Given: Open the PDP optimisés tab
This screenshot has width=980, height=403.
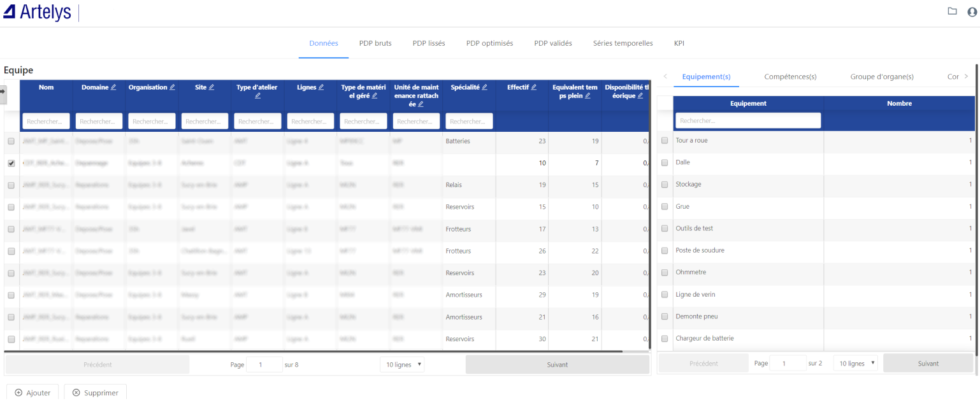Looking at the screenshot, I should pyautogui.click(x=489, y=43).
